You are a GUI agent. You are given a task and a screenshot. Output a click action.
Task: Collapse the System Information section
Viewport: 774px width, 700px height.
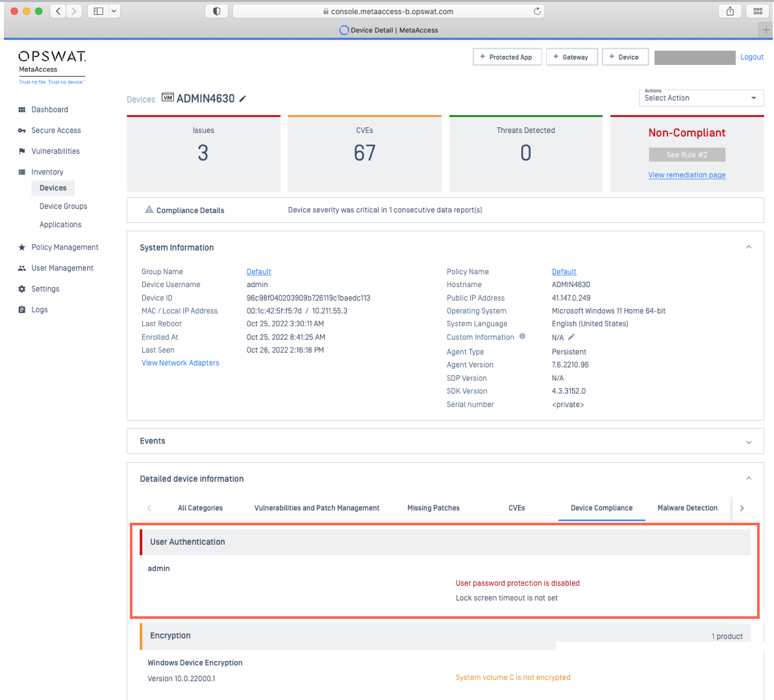749,247
